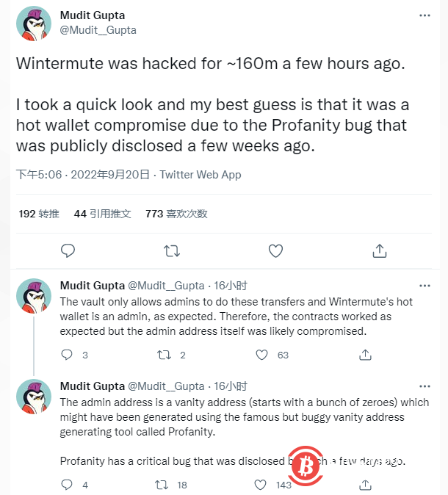448x495 pixels.
Task: Reply to the vanity address tweet
Action: click(67, 485)
